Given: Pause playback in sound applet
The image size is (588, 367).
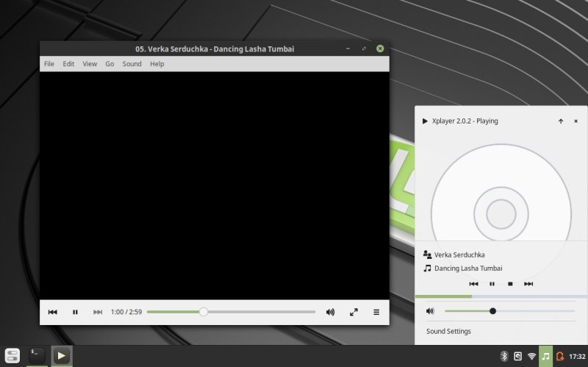Looking at the screenshot, I should [x=492, y=284].
